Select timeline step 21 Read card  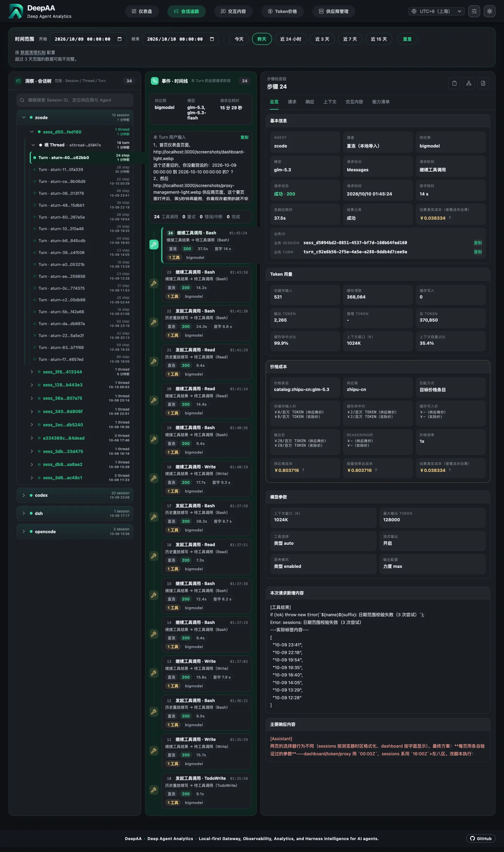point(206,362)
